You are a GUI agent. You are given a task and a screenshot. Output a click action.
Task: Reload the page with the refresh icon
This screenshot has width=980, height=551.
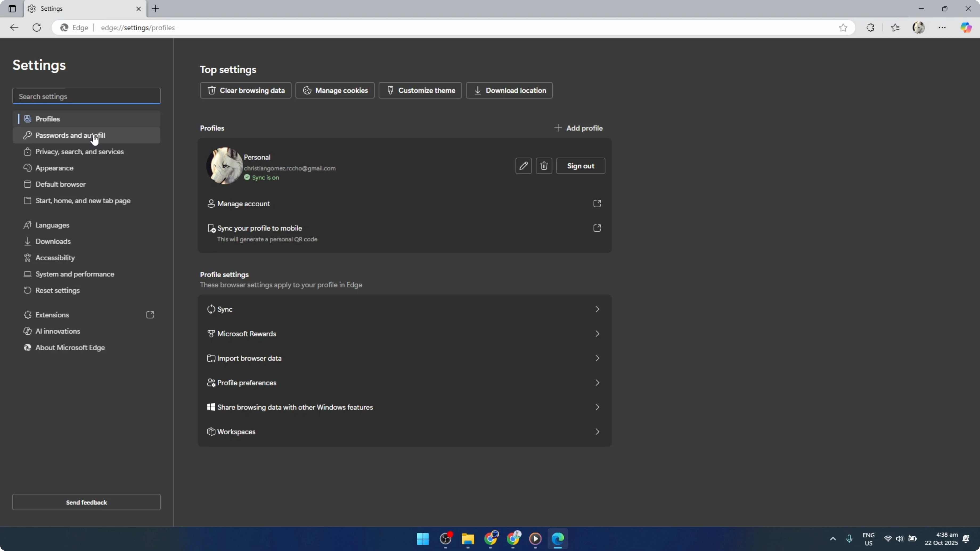[x=36, y=27]
